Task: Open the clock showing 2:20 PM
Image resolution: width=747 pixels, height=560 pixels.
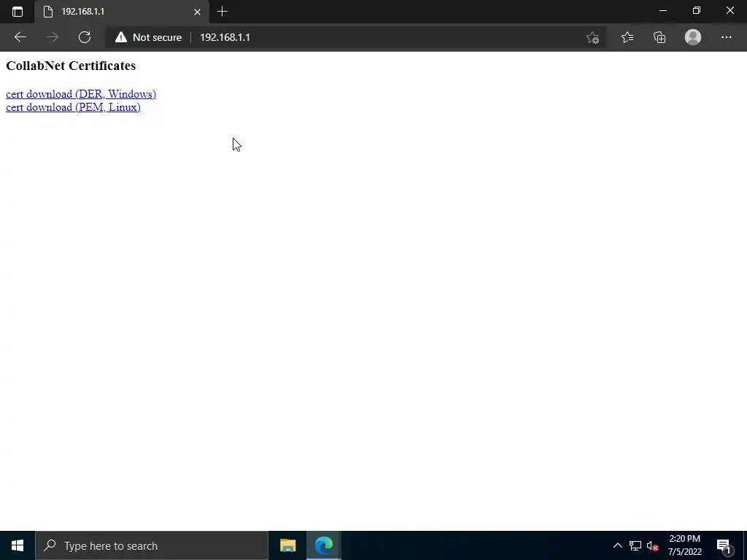Action: 684,545
